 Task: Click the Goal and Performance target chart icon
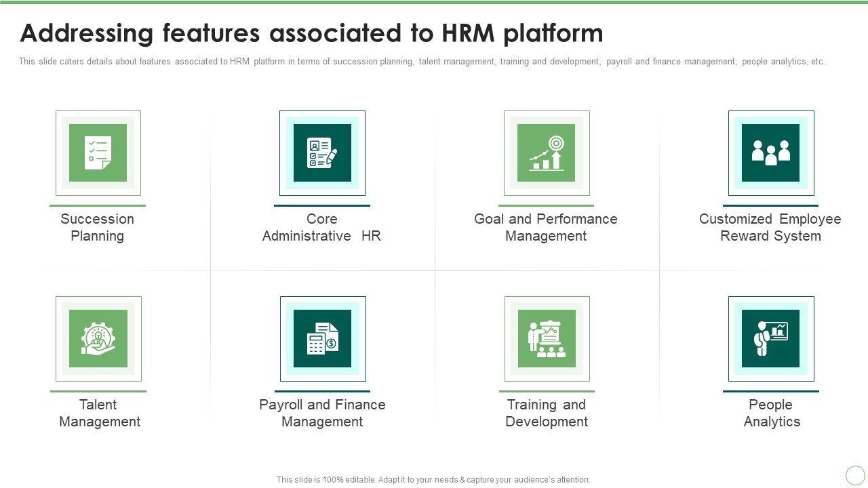point(547,153)
